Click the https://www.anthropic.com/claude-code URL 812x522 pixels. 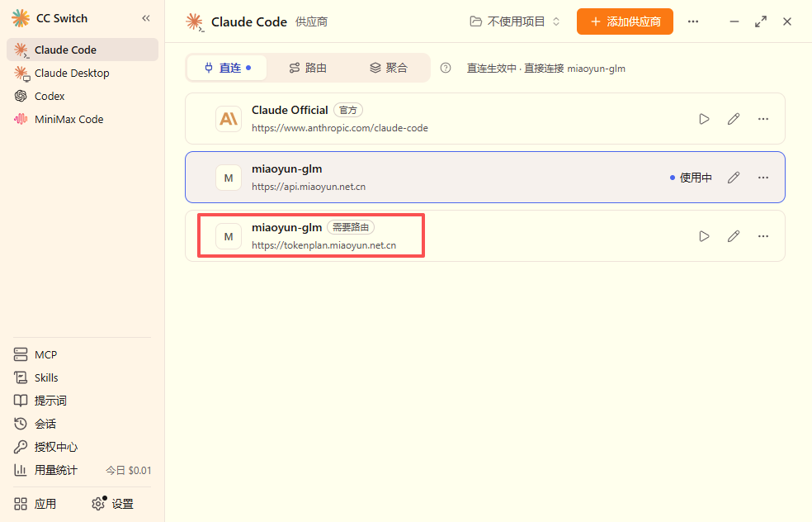[x=340, y=128]
